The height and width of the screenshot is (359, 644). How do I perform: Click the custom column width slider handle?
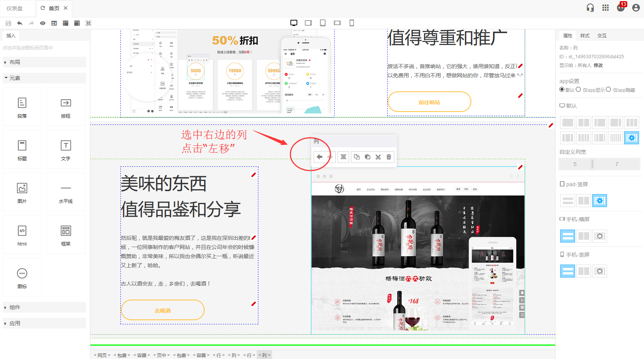pos(592,164)
